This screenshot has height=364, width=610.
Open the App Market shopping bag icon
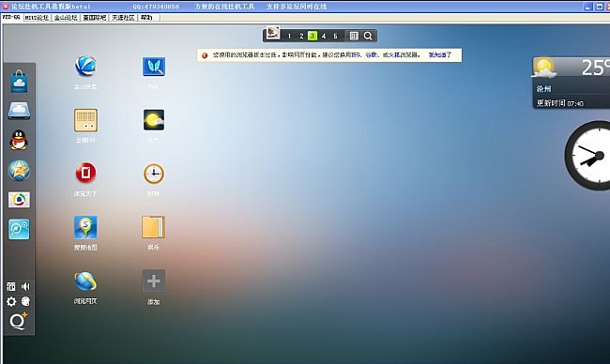(19, 82)
